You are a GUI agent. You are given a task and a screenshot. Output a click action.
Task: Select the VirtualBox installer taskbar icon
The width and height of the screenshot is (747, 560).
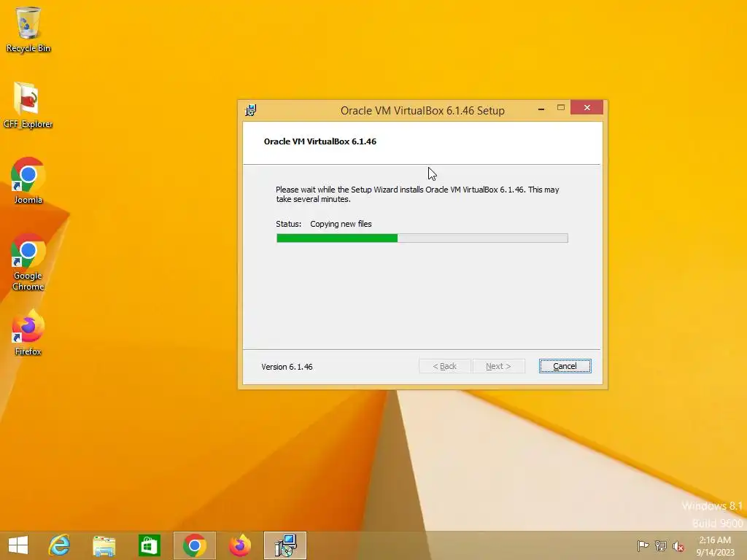point(285,545)
